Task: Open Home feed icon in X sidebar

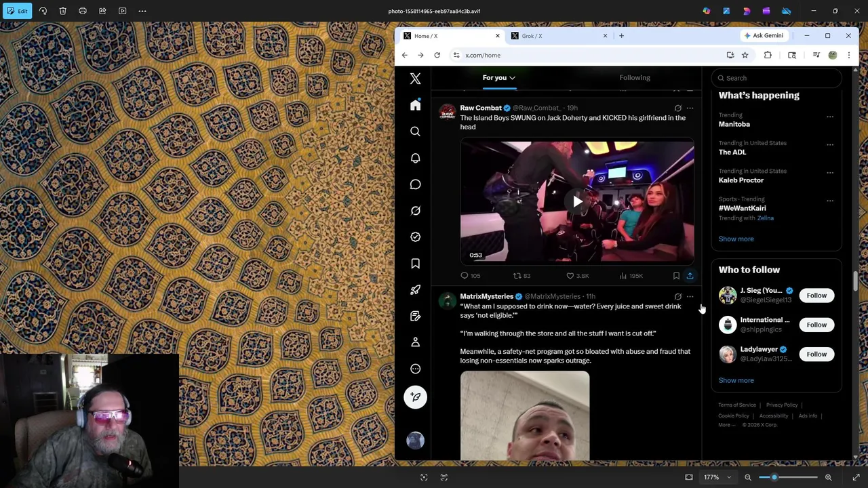Action: point(415,105)
